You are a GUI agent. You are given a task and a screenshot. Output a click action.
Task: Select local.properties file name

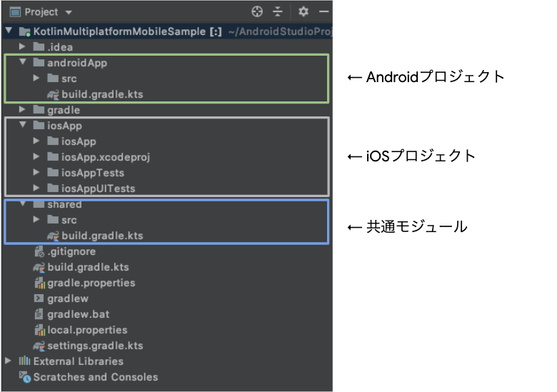pos(87,330)
